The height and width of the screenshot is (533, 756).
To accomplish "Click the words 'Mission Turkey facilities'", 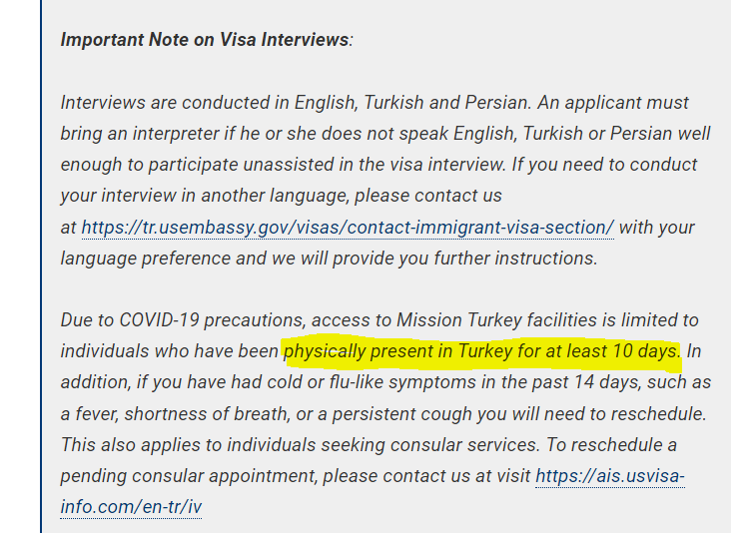I will tap(496, 320).
